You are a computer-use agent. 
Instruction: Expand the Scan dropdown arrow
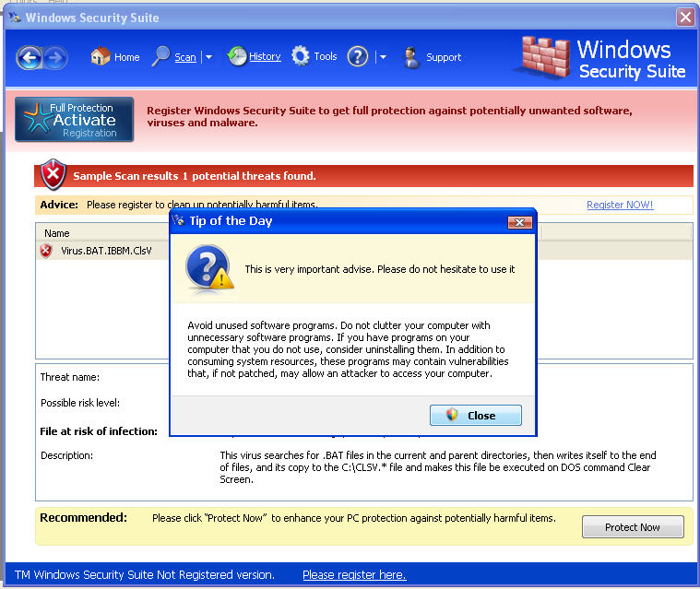click(x=208, y=57)
